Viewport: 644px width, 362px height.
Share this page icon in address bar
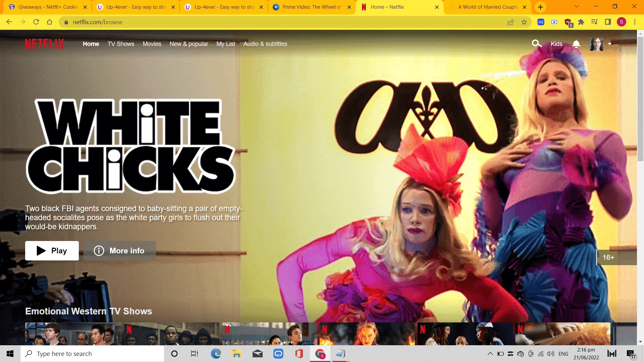(x=511, y=22)
